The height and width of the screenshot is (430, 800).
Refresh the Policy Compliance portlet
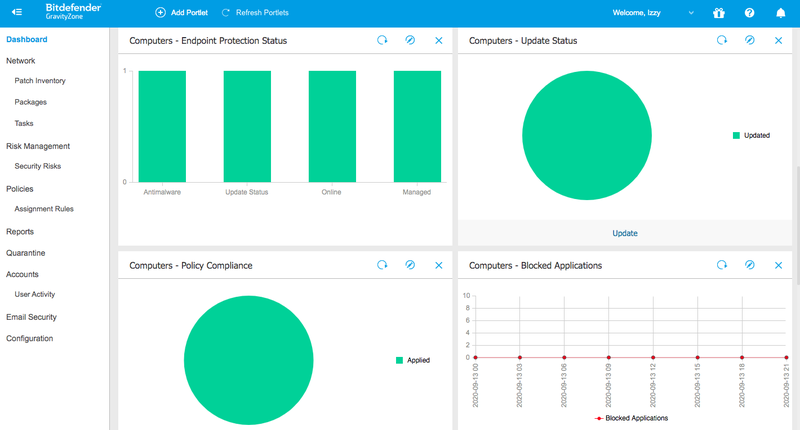coord(382,265)
